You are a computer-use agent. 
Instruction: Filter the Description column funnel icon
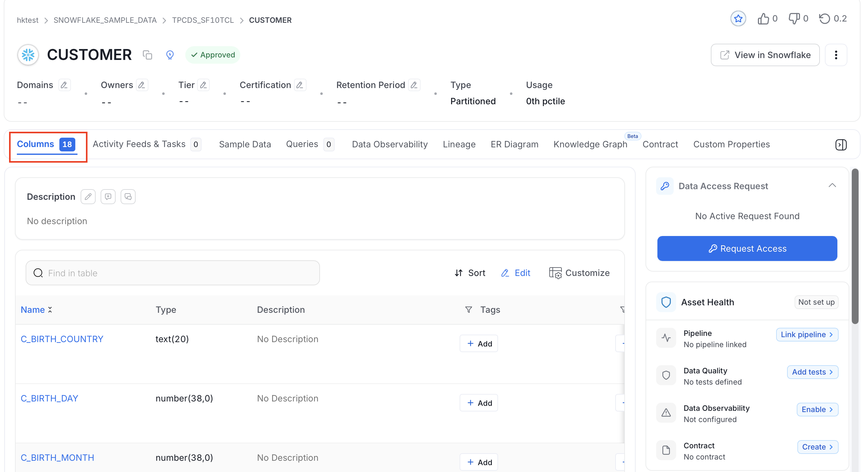click(468, 309)
